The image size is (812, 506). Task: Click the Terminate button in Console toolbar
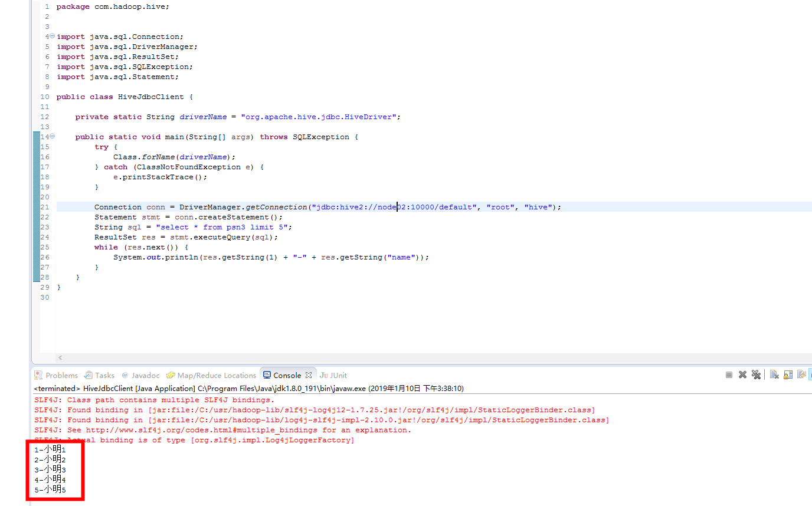[x=729, y=375]
